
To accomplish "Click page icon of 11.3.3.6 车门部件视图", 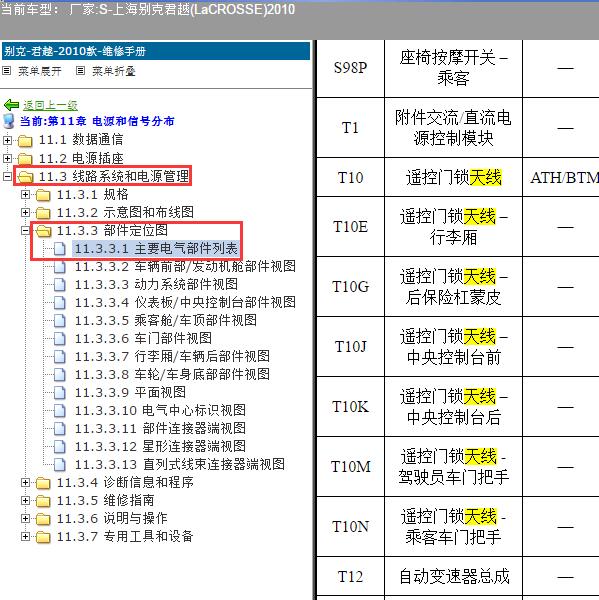I will [60, 338].
